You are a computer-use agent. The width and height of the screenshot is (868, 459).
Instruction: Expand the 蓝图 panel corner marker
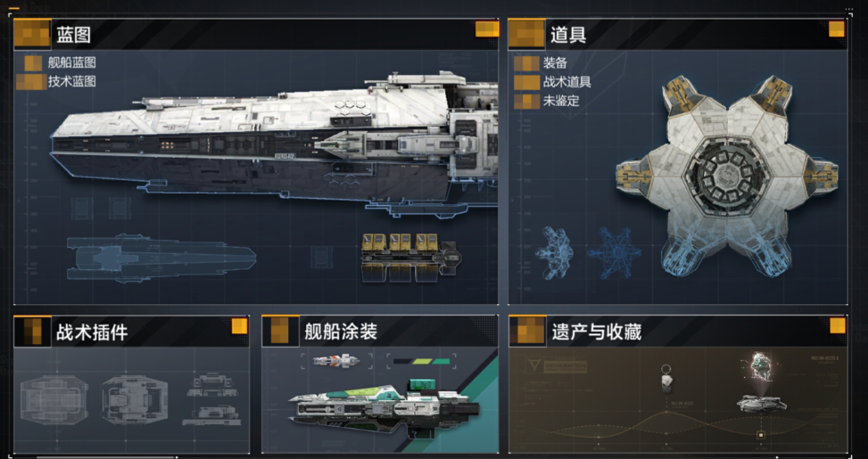tap(487, 29)
